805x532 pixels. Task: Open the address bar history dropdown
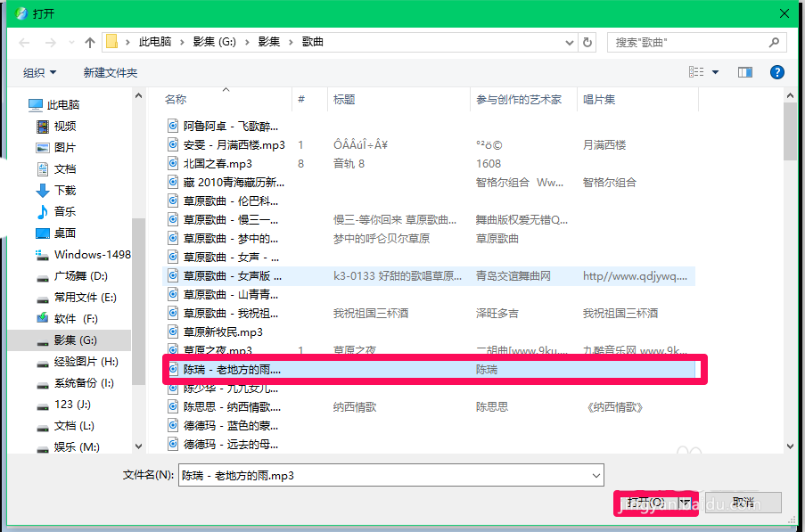(x=571, y=41)
